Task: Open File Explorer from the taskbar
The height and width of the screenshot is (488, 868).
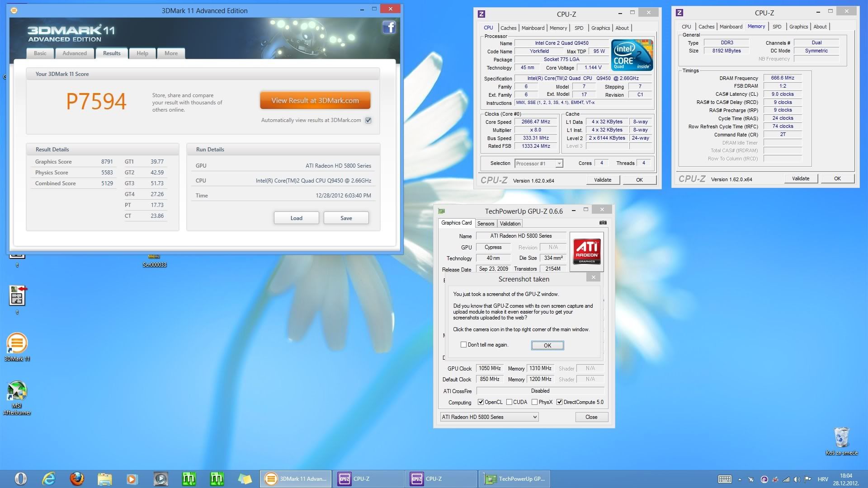Action: [104, 479]
